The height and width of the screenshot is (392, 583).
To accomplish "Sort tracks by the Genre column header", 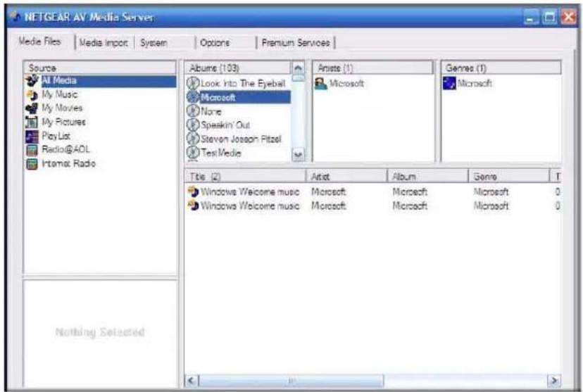I will 508,177.
